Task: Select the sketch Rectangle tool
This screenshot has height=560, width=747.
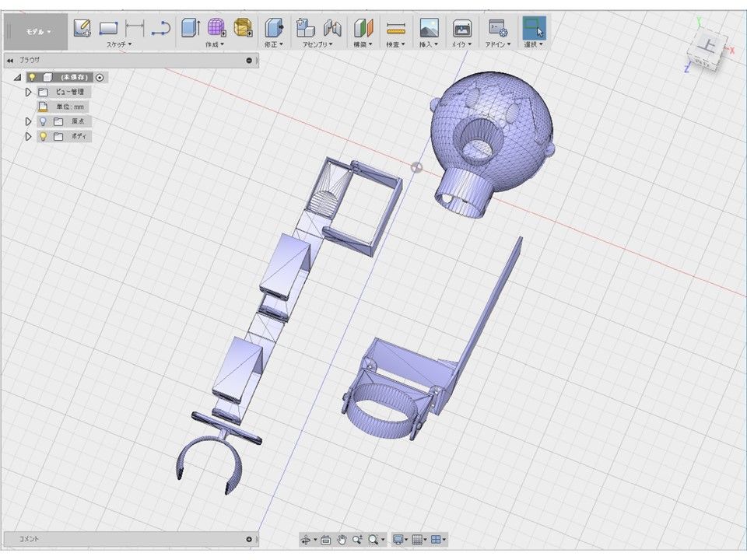Action: (108, 28)
